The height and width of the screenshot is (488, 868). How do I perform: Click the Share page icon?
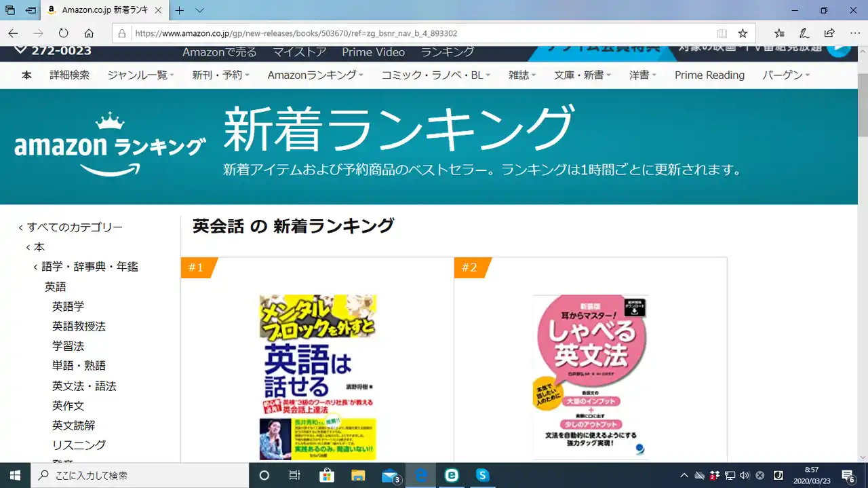[x=829, y=33]
